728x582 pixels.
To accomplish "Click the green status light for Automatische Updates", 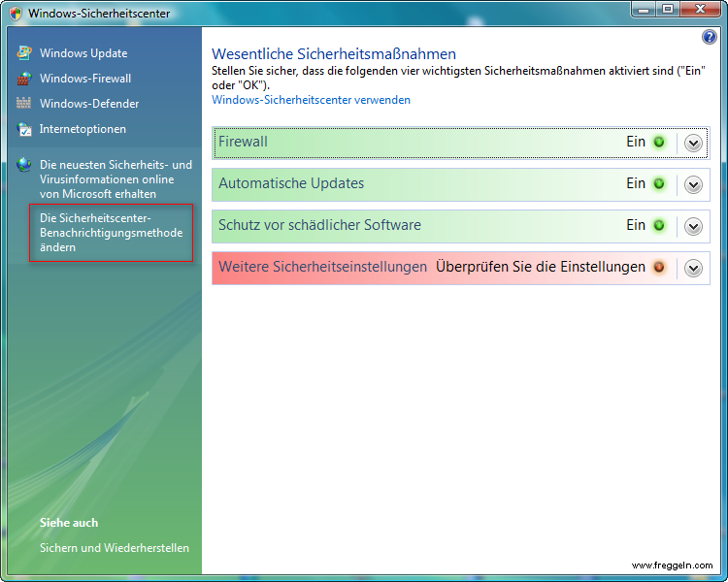I will click(659, 183).
